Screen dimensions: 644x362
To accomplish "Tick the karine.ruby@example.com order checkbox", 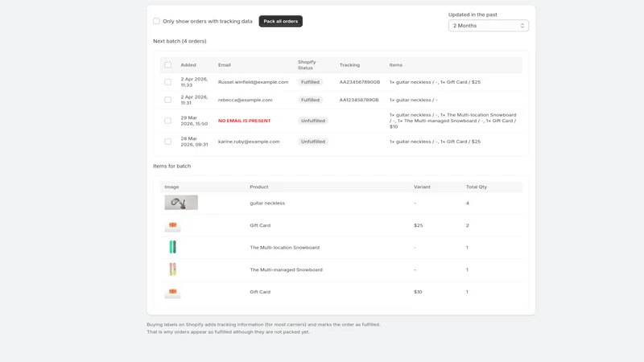I will [x=168, y=142].
